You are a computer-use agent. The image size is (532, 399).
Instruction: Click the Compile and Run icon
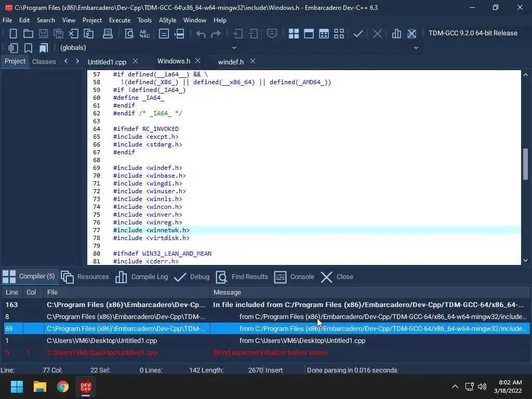(x=324, y=33)
